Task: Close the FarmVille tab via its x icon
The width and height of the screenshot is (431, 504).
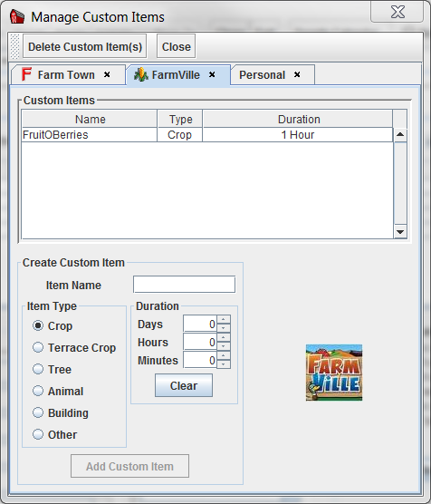Action: (212, 74)
